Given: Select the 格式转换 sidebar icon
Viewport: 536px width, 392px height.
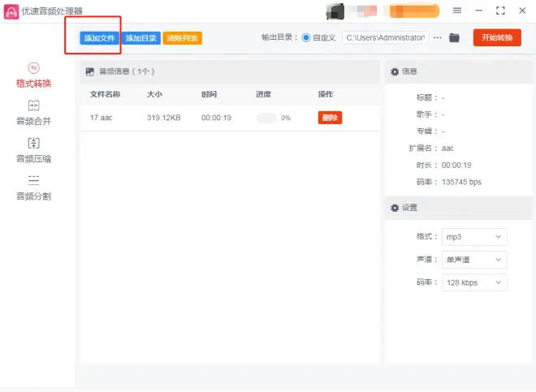Looking at the screenshot, I should pyautogui.click(x=33, y=68).
